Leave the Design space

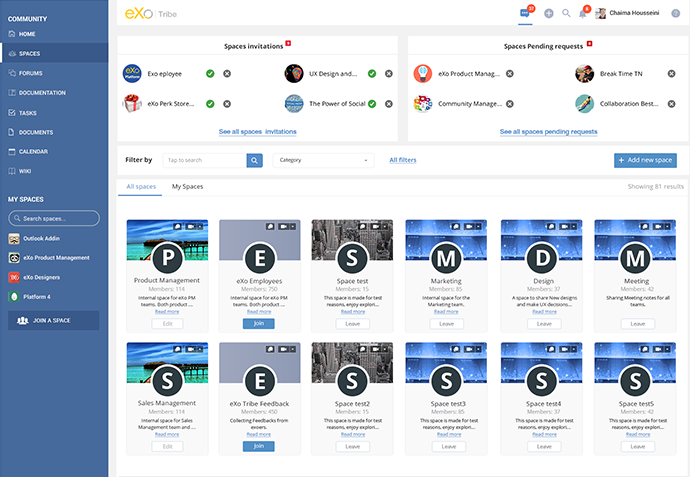point(544,324)
